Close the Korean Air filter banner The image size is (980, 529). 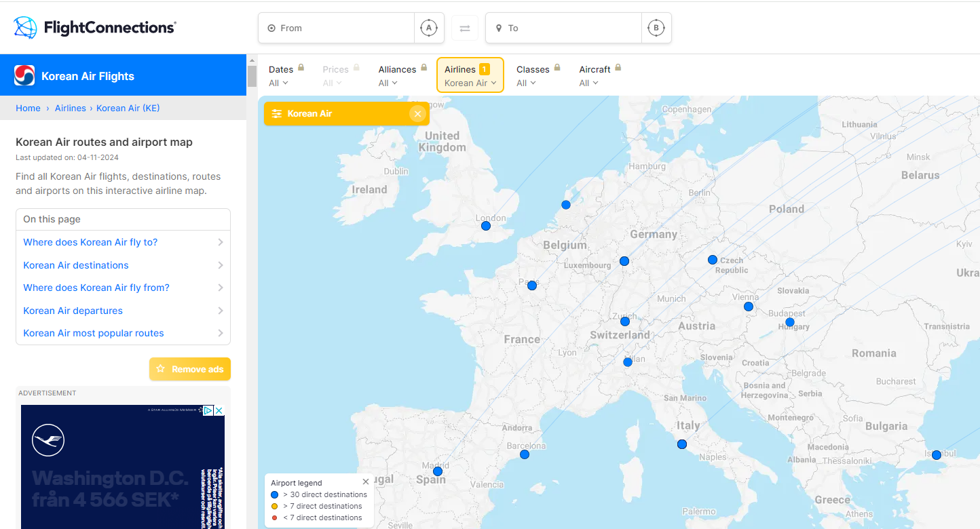417,114
